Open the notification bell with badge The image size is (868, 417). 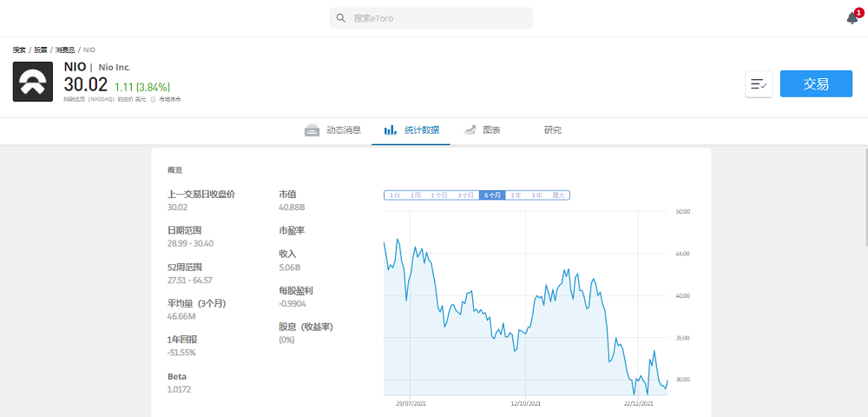click(x=853, y=17)
